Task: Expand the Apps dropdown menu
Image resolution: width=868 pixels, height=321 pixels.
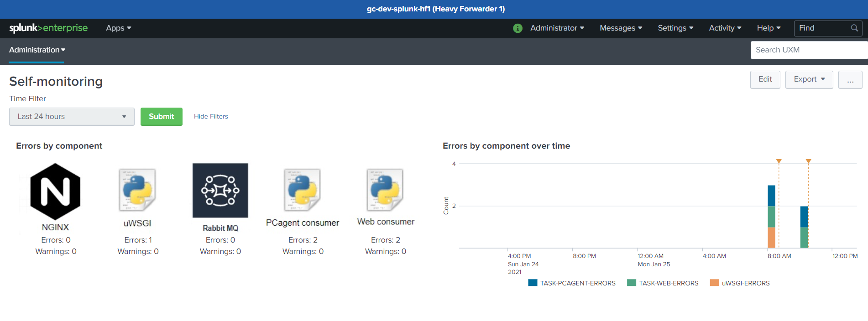Action: coord(118,28)
